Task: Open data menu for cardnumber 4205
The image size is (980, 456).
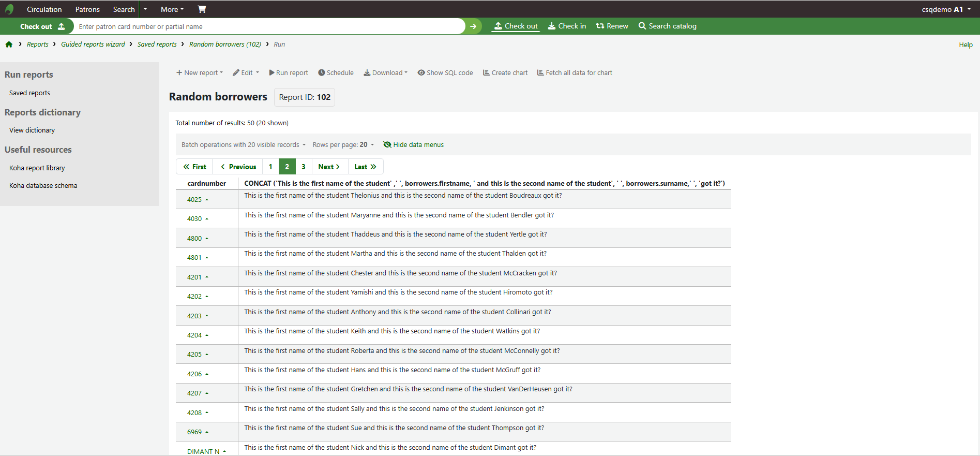Action: (x=198, y=355)
